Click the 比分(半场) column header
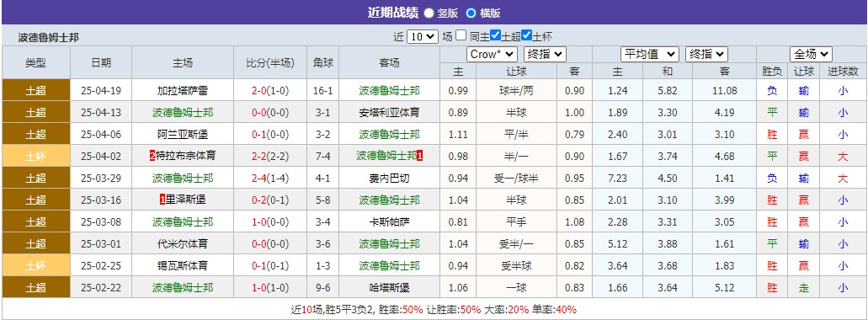The image size is (868, 320). [270, 62]
